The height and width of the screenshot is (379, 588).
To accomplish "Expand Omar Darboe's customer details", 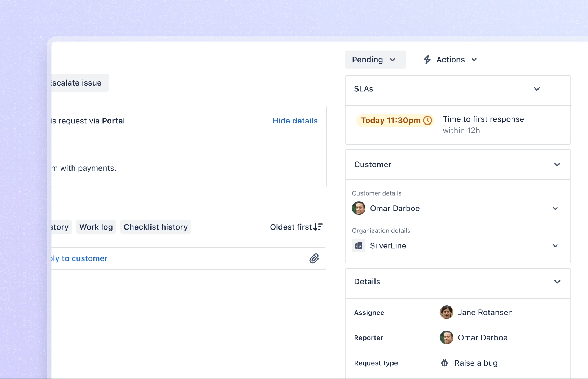I will 555,208.
